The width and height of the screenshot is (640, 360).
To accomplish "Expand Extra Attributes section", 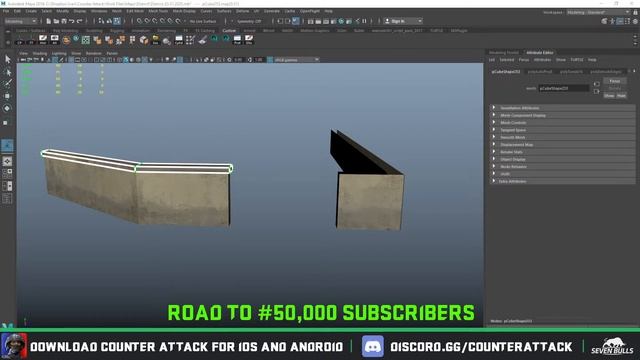I will [562, 181].
